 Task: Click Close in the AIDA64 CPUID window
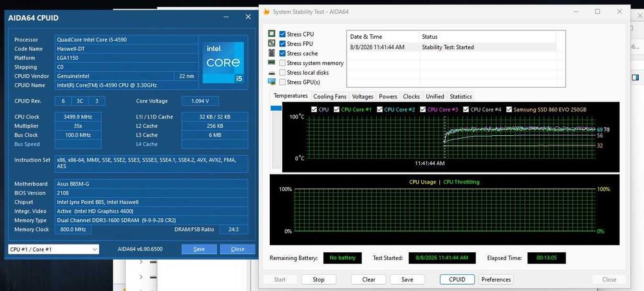click(x=238, y=249)
